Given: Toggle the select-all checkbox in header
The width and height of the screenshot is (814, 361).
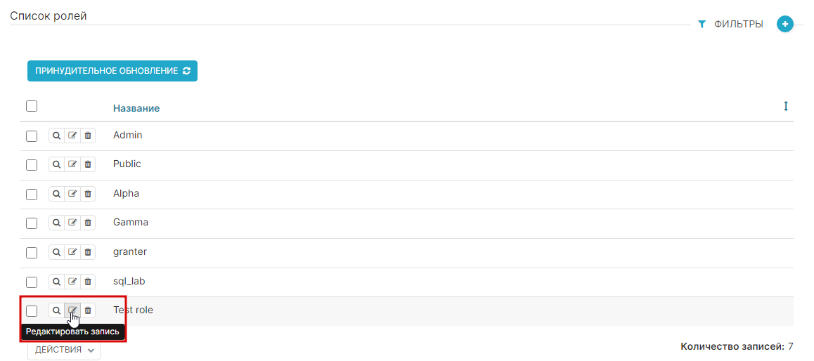Looking at the screenshot, I should click(x=32, y=106).
